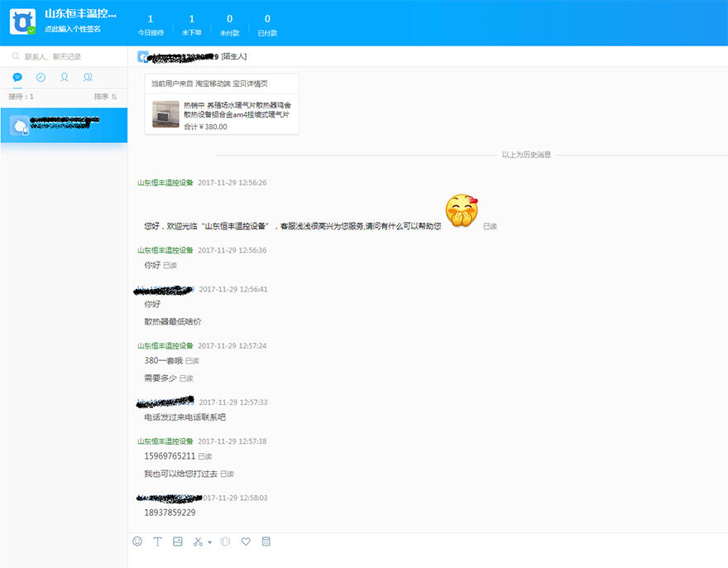This screenshot has height=568, width=728.
Task: Open the calculator icon in chat toolbar
Action: (266, 542)
